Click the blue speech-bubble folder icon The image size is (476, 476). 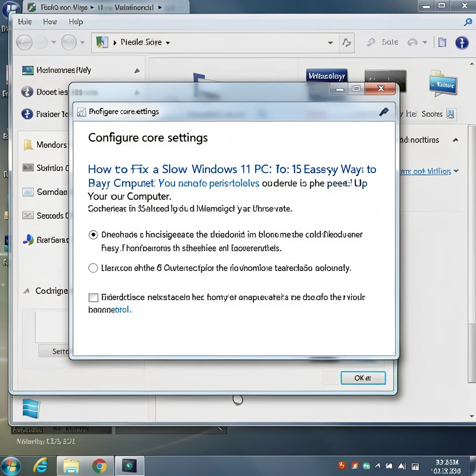coord(443,83)
